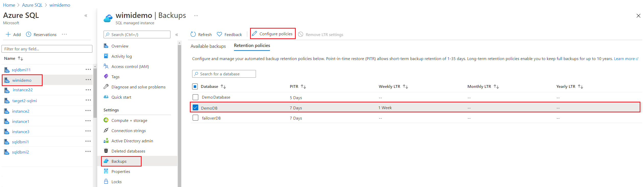This screenshot has width=644, height=187.
Task: Open more options for instance2 row
Action: [88, 111]
